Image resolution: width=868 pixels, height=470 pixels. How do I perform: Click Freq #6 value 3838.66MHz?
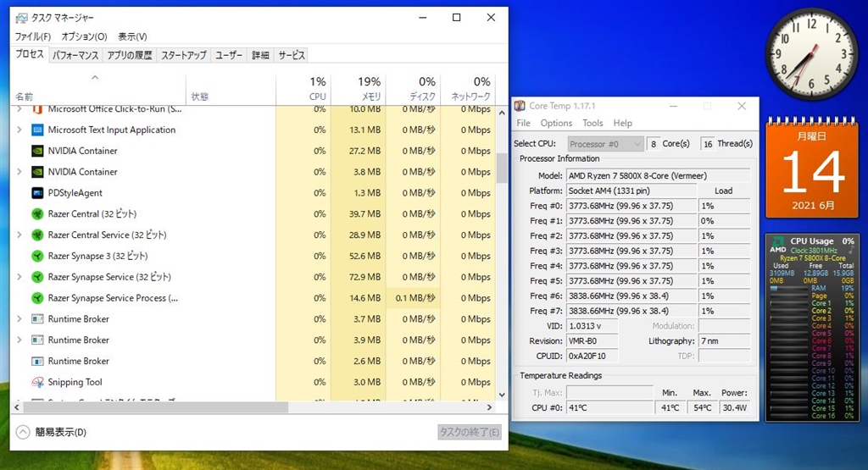631,296
